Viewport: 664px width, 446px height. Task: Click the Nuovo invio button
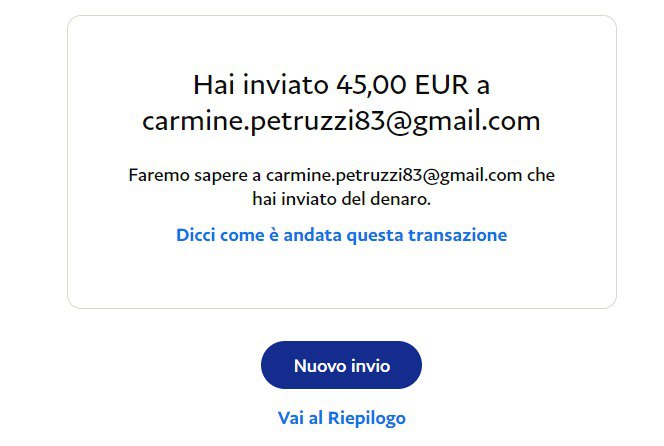341,365
